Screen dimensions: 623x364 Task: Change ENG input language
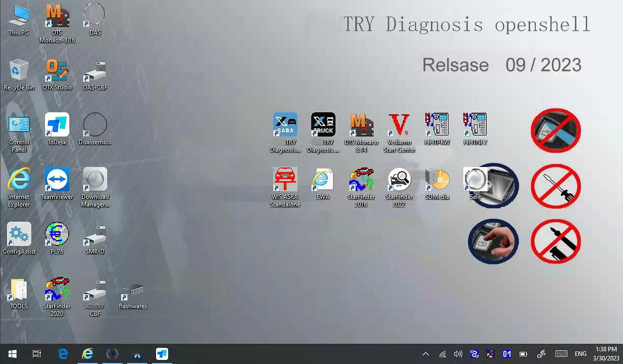coord(580,354)
